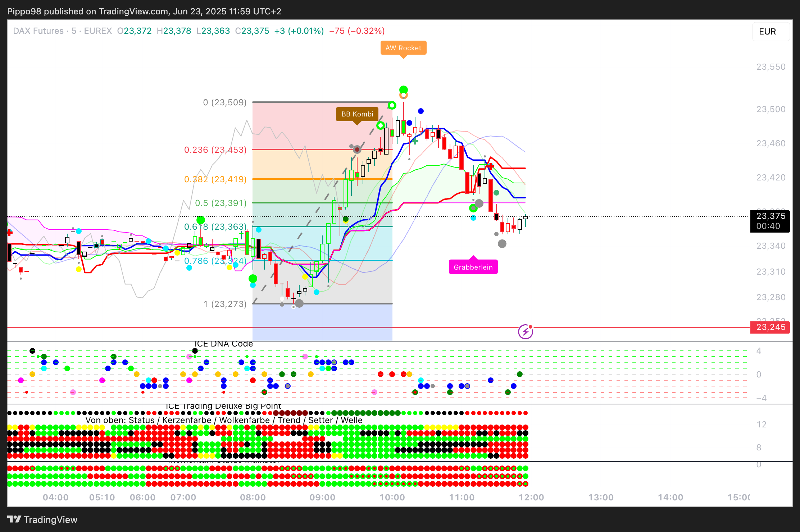Click the TradingView logo at bottom

pos(42,520)
